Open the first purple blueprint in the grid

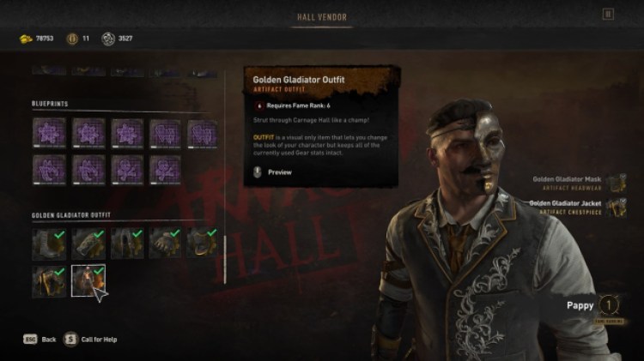coord(49,133)
